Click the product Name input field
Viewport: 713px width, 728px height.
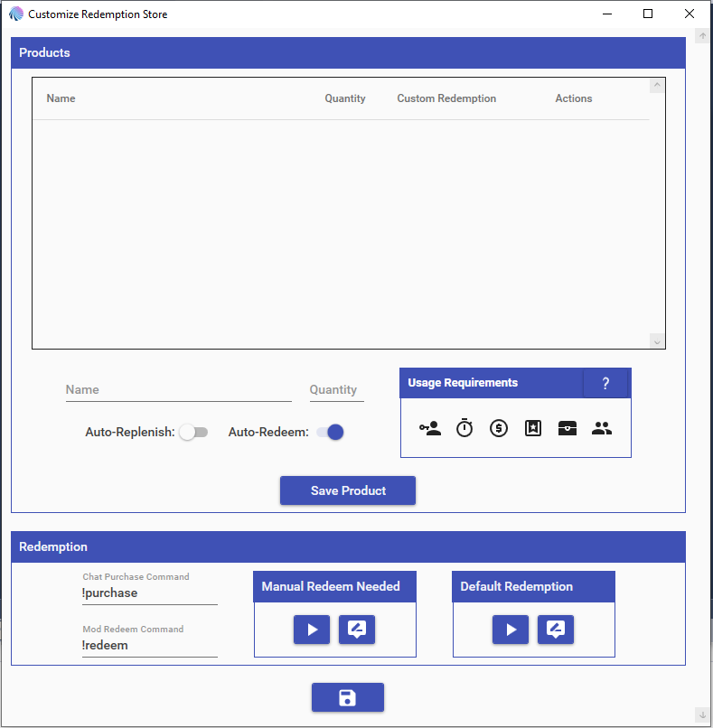[x=178, y=390]
